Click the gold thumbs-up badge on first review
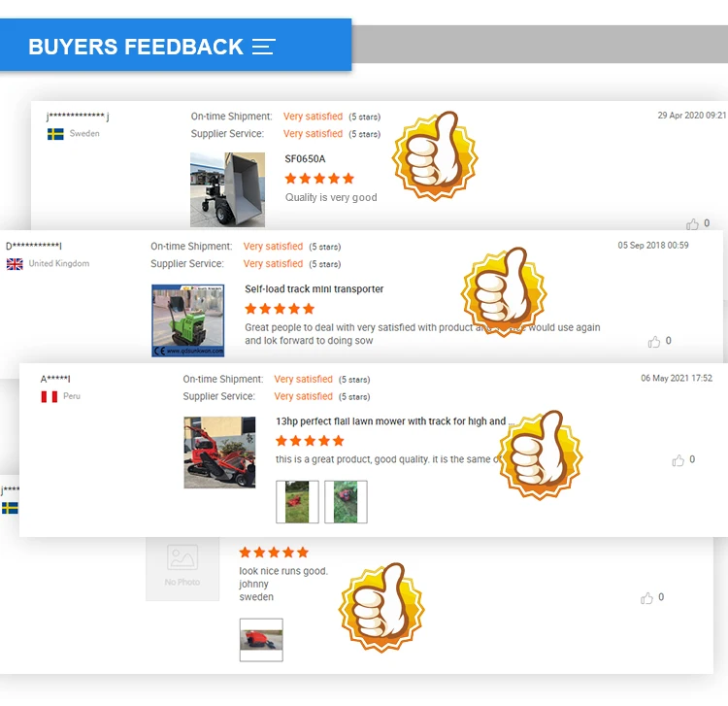Image resolution: width=728 pixels, height=706 pixels. [435, 155]
